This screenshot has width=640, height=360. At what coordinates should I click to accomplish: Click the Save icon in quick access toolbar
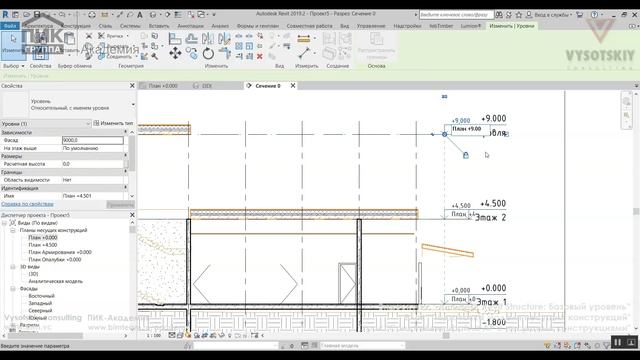point(37,15)
